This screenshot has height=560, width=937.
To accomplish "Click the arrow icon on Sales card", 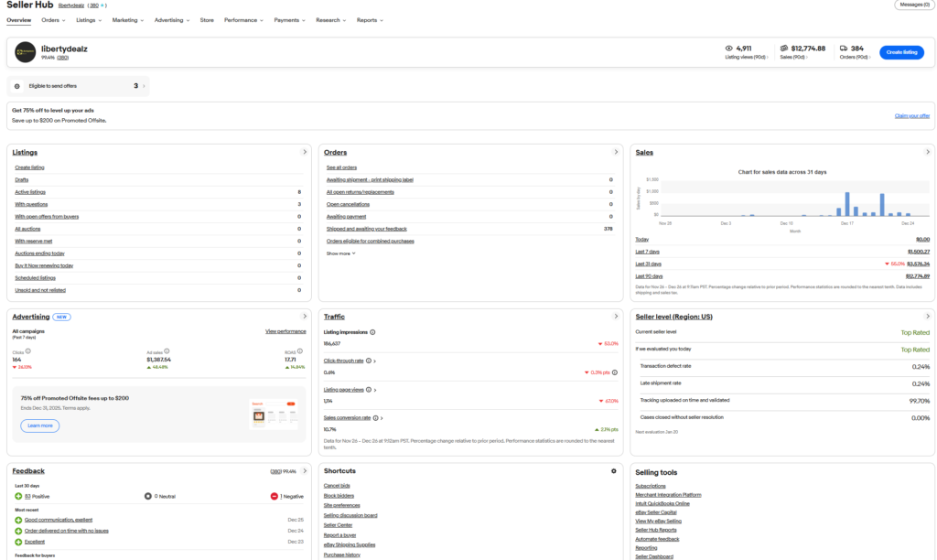I will click(927, 152).
